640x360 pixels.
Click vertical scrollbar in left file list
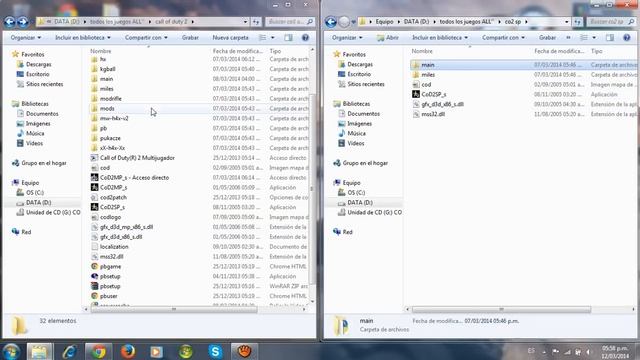coord(313,190)
